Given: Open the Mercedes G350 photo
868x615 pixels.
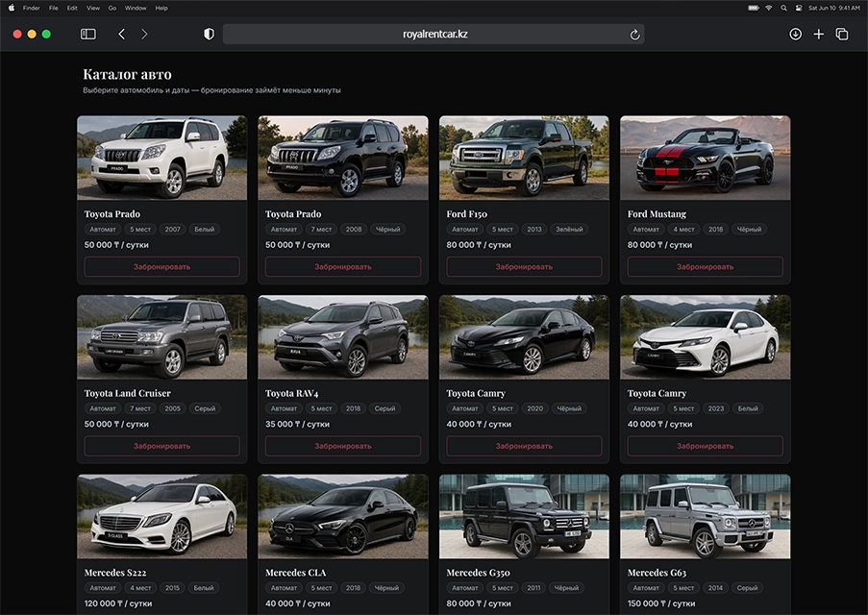Looking at the screenshot, I should coord(524,516).
